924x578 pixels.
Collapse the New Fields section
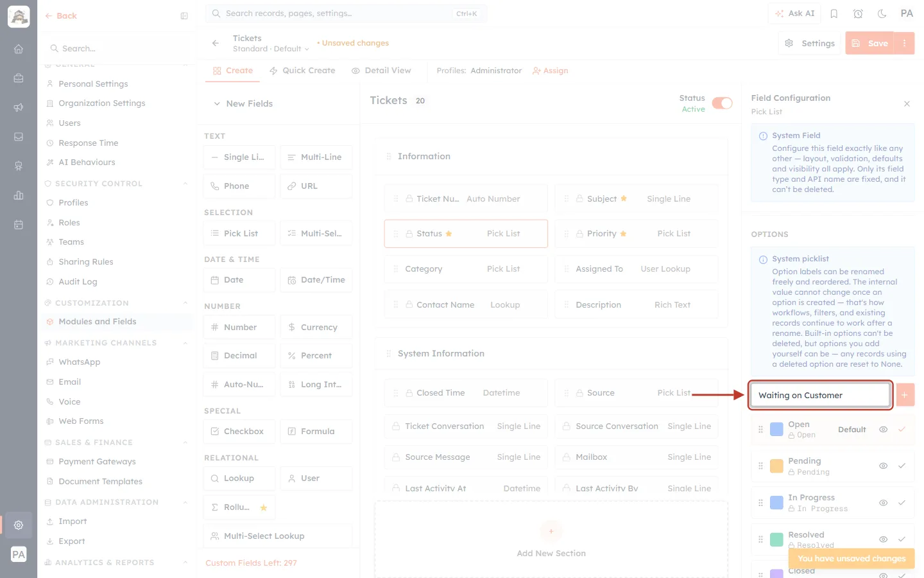click(217, 103)
